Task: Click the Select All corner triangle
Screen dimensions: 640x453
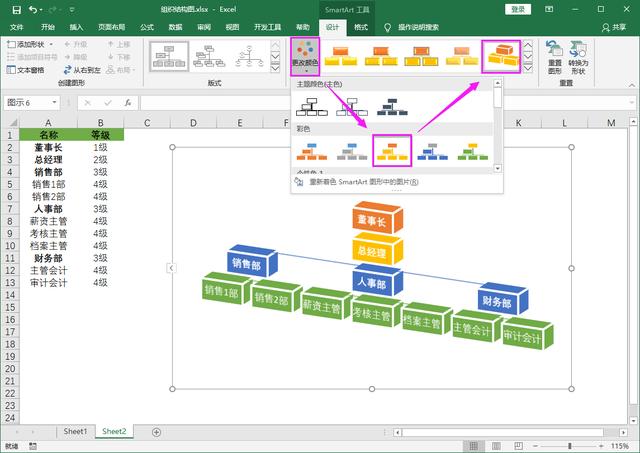Action: tap(13, 122)
